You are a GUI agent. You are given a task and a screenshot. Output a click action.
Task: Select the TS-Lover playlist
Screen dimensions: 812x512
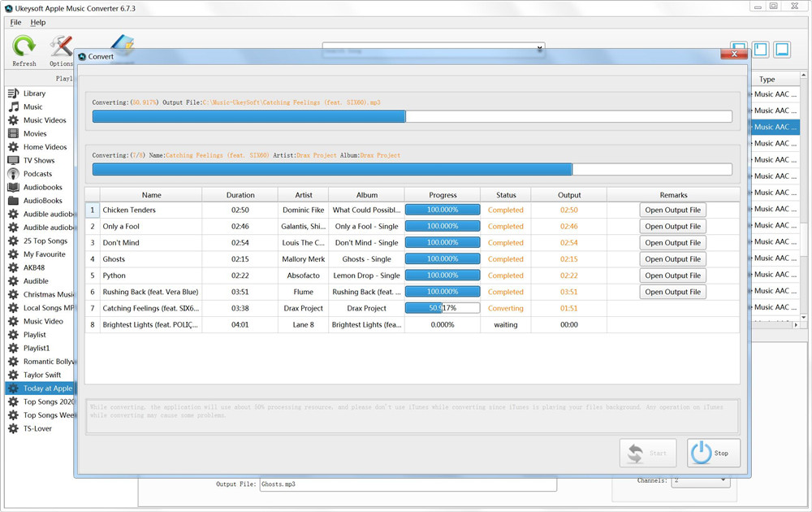(39, 428)
